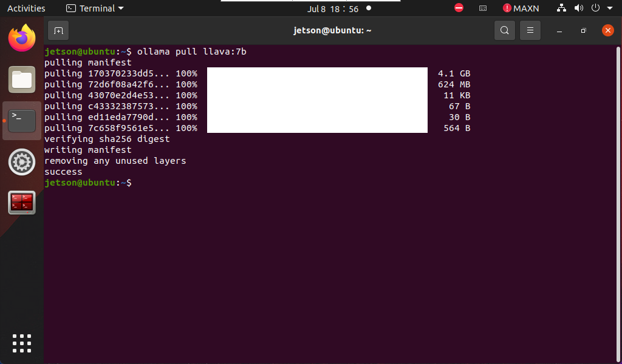The image size is (622, 364).
Task: Open the Activities overview
Action: pos(26,8)
